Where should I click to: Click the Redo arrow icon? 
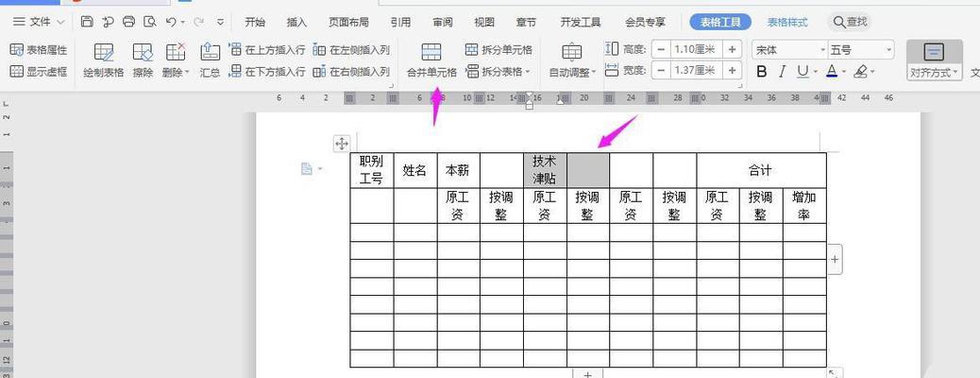click(x=198, y=22)
